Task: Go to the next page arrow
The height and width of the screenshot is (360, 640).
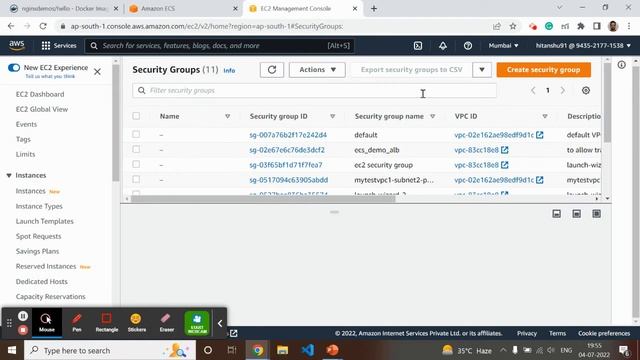Action: click(x=562, y=91)
